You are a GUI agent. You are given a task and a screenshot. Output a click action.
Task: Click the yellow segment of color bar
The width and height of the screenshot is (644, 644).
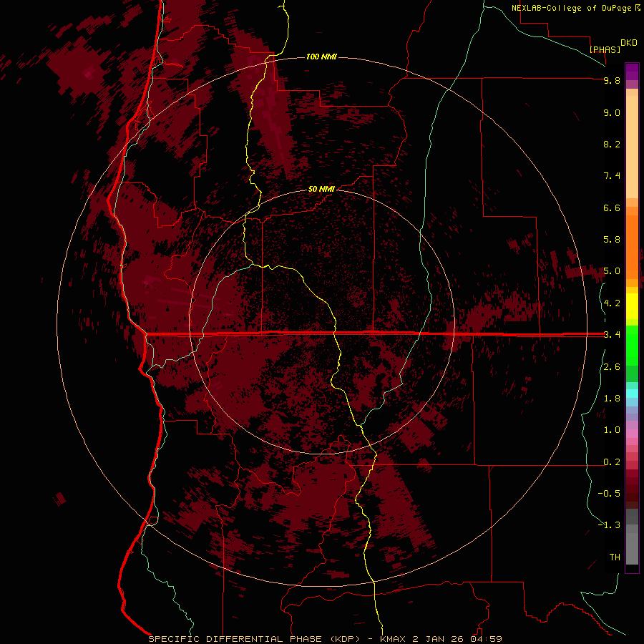632,306
